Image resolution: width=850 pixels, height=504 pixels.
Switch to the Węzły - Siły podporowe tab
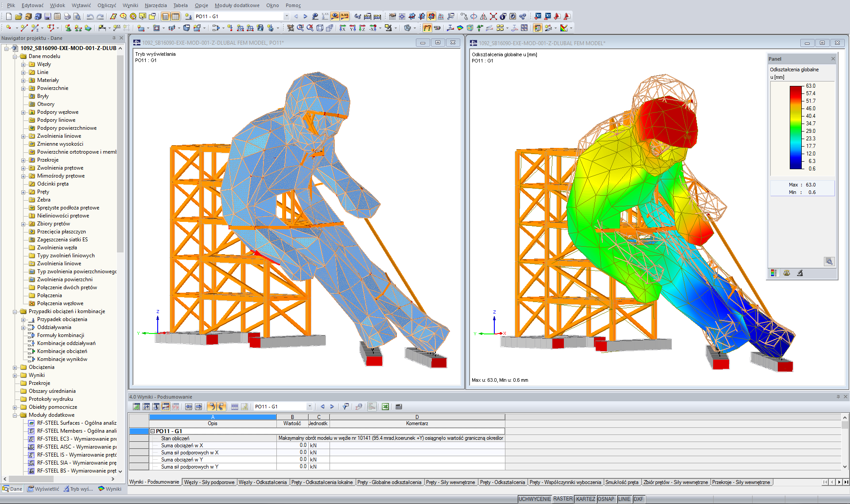[x=210, y=482]
